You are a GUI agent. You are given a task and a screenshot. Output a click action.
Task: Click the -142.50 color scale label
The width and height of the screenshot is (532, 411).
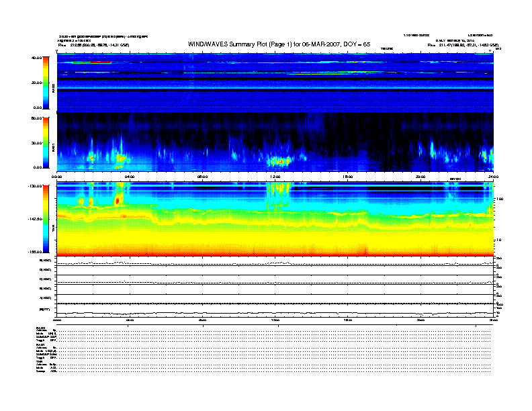click(35, 219)
